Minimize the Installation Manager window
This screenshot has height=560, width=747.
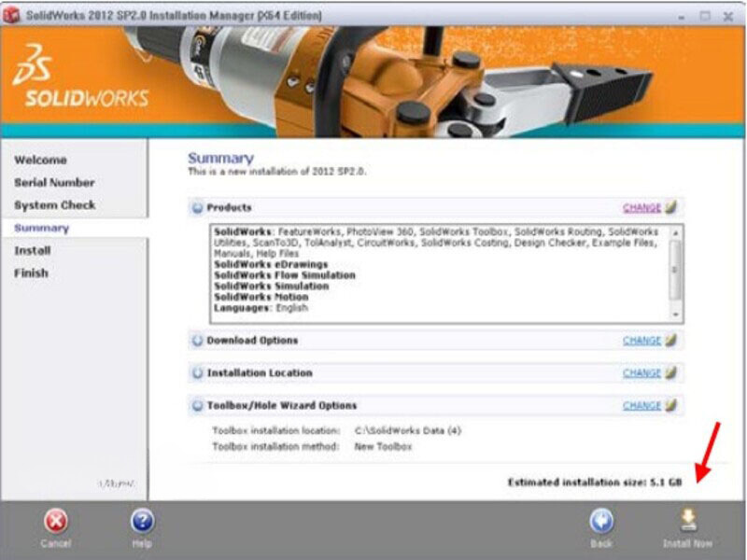pos(682,17)
